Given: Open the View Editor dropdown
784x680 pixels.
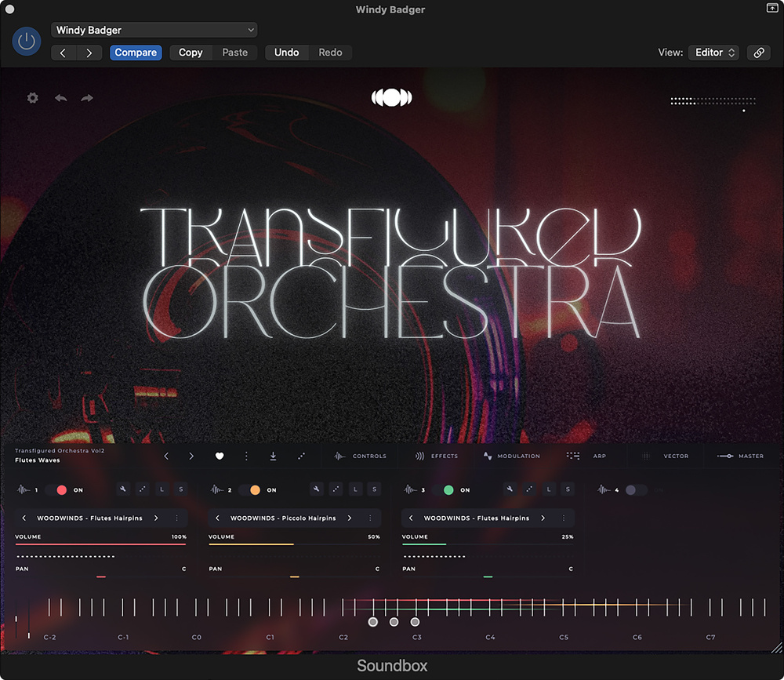Looking at the screenshot, I should (x=713, y=53).
